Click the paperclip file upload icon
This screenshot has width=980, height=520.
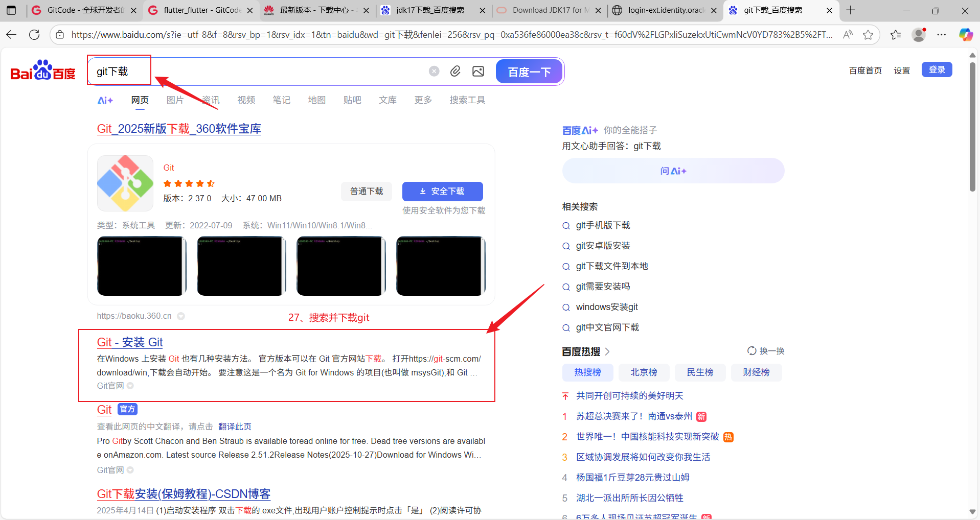(455, 71)
